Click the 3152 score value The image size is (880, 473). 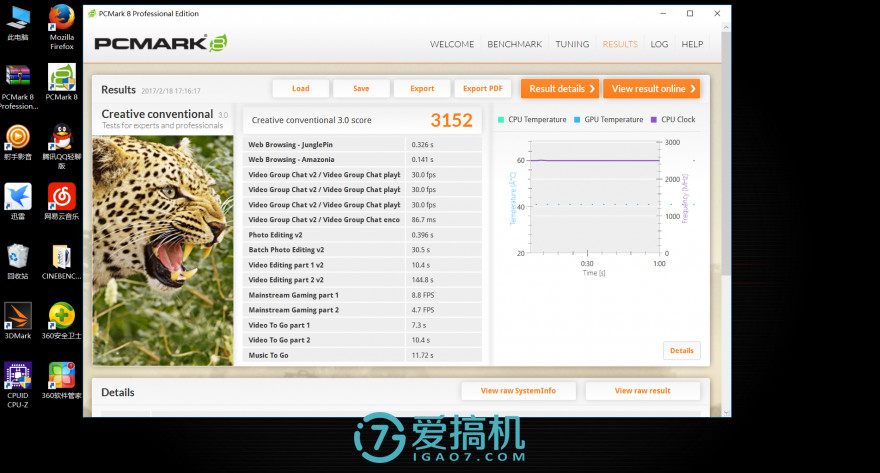pyautogui.click(x=451, y=120)
